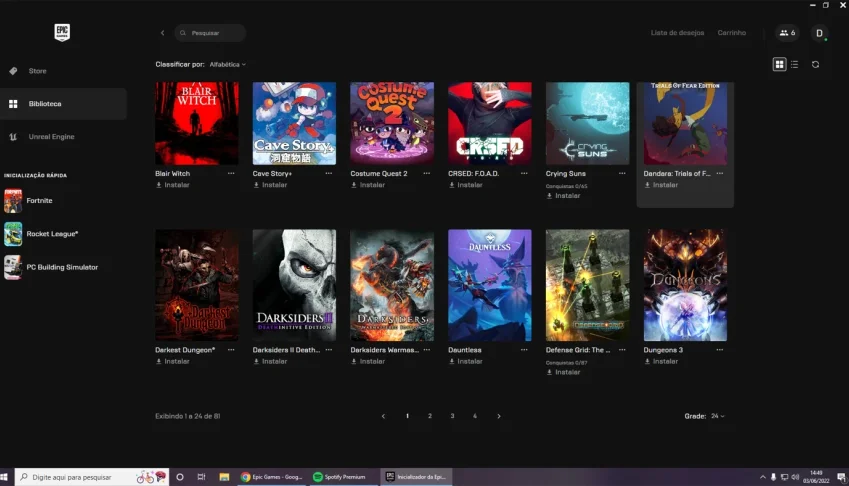This screenshot has width=849, height=486.
Task: Select Biblioteca in the sidebar
Action: pyautogui.click(x=63, y=104)
